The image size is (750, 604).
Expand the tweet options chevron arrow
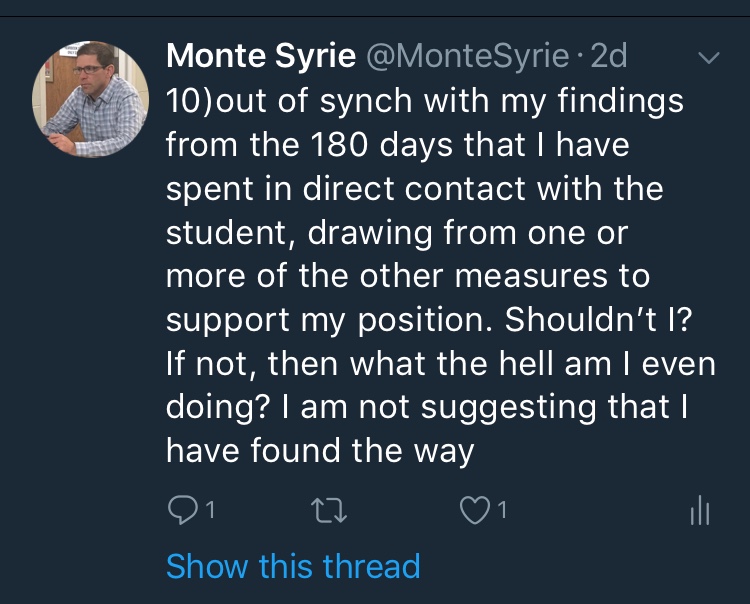tap(707, 59)
